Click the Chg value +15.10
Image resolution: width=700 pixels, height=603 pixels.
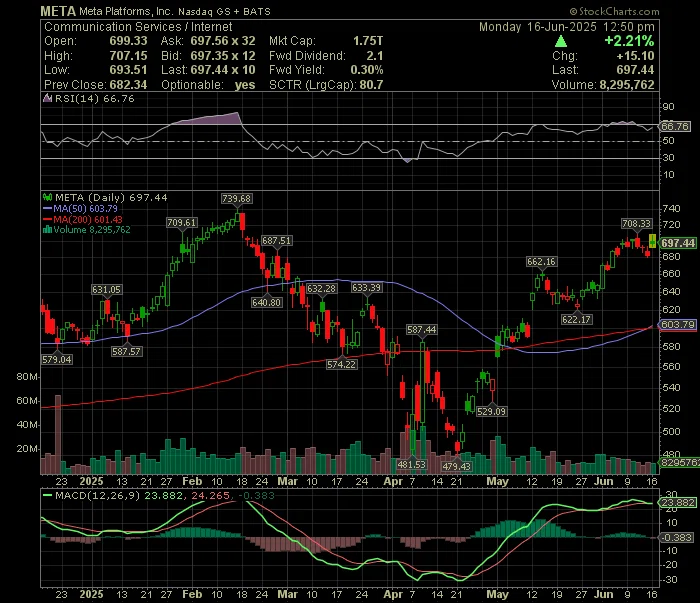(x=635, y=56)
